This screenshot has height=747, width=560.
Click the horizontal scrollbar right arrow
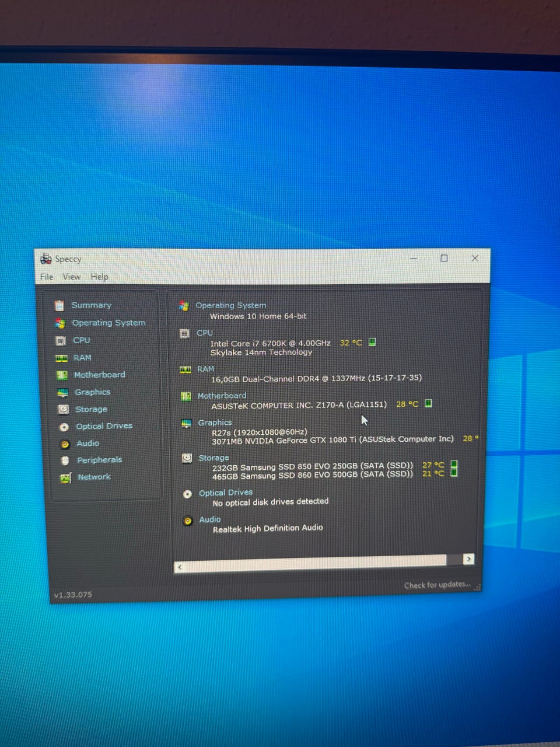tap(468, 559)
